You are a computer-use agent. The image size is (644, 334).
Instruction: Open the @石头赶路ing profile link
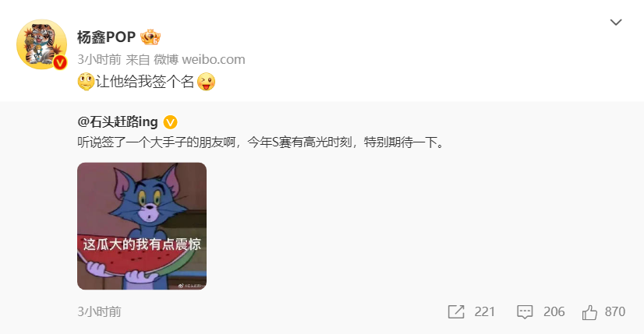(118, 122)
